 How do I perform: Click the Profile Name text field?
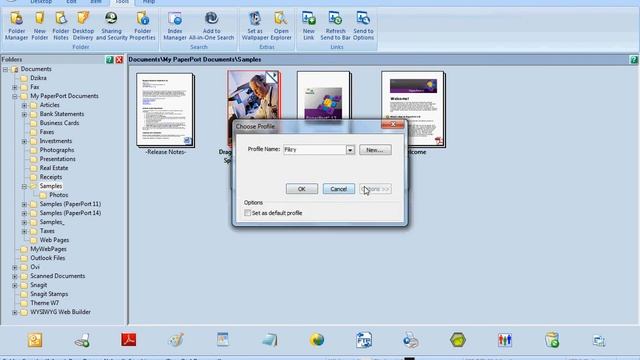pyautogui.click(x=315, y=150)
